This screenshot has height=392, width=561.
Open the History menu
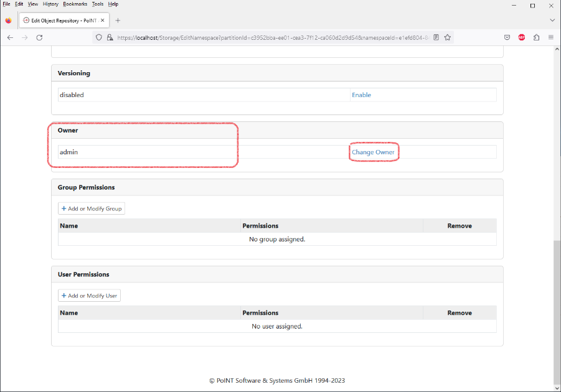pos(50,4)
